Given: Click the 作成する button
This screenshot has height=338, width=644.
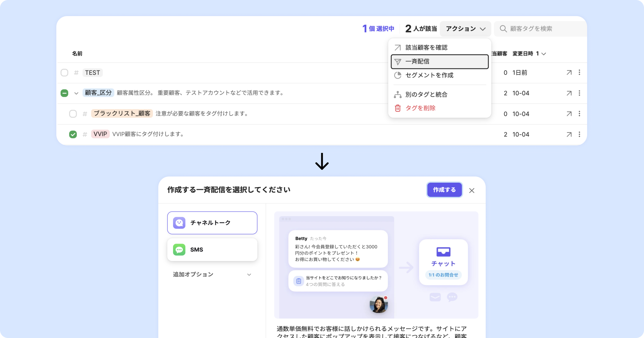Looking at the screenshot, I should pyautogui.click(x=444, y=190).
